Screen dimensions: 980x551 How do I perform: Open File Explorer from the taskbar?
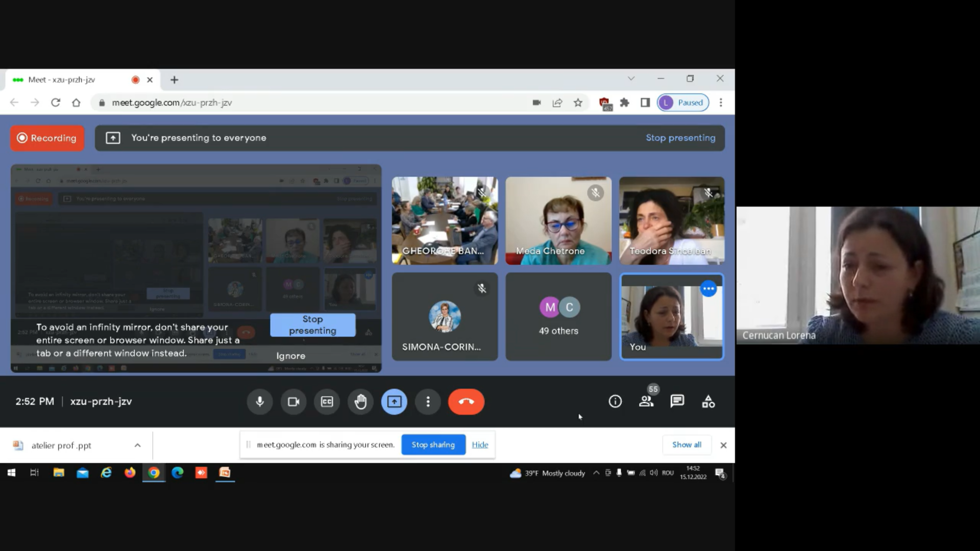(59, 473)
